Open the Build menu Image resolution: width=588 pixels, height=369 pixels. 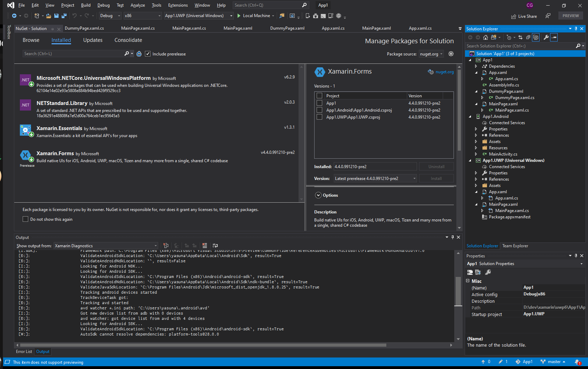point(86,5)
